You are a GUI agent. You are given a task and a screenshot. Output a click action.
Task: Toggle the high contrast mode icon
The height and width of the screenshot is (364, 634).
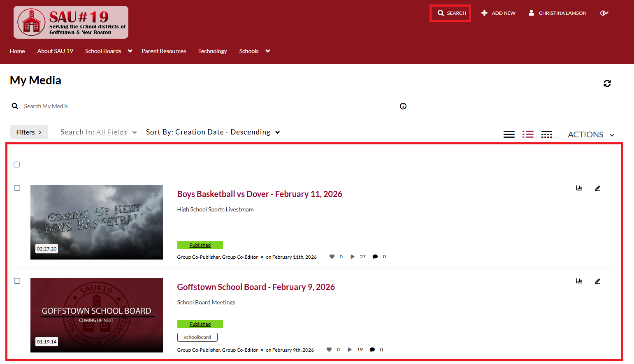point(604,13)
